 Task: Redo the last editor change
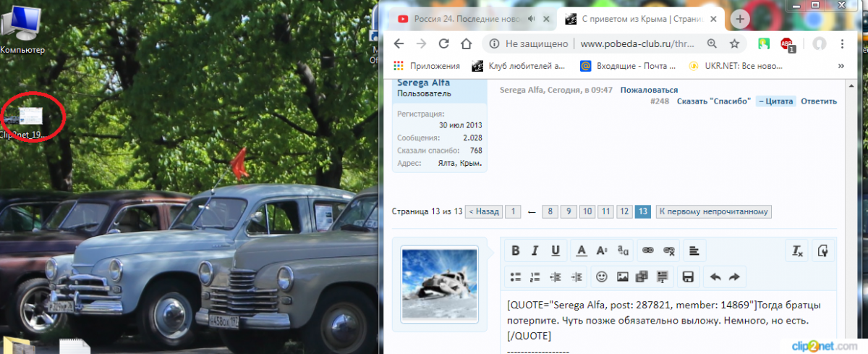(x=734, y=277)
